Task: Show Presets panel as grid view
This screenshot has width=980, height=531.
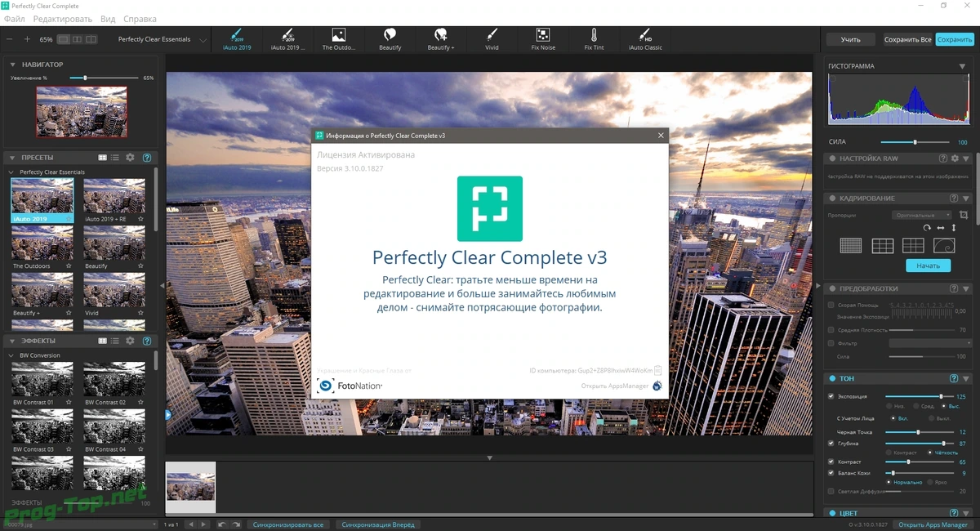Action: (103, 158)
